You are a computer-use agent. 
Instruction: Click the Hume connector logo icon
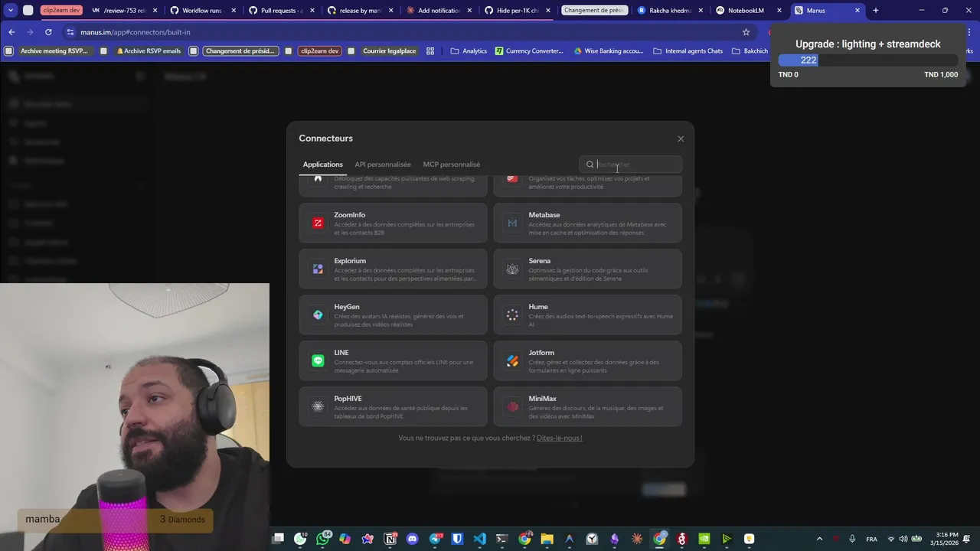click(x=512, y=315)
